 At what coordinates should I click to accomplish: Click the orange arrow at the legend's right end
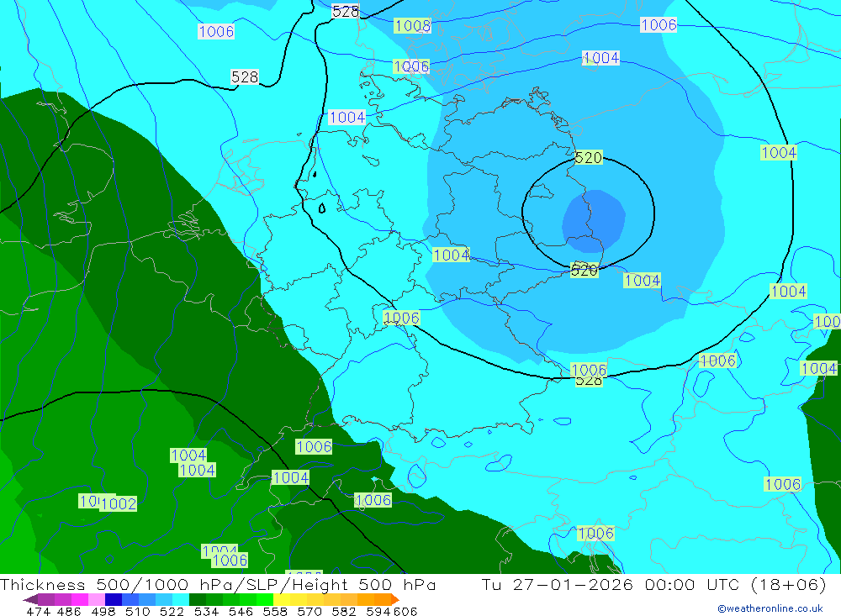394,599
